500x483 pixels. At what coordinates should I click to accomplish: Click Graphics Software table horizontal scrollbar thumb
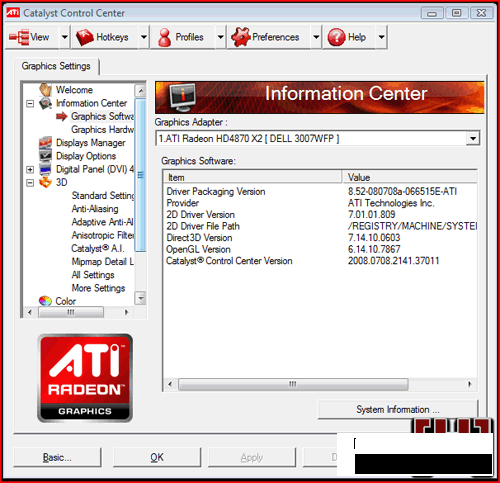click(293, 384)
